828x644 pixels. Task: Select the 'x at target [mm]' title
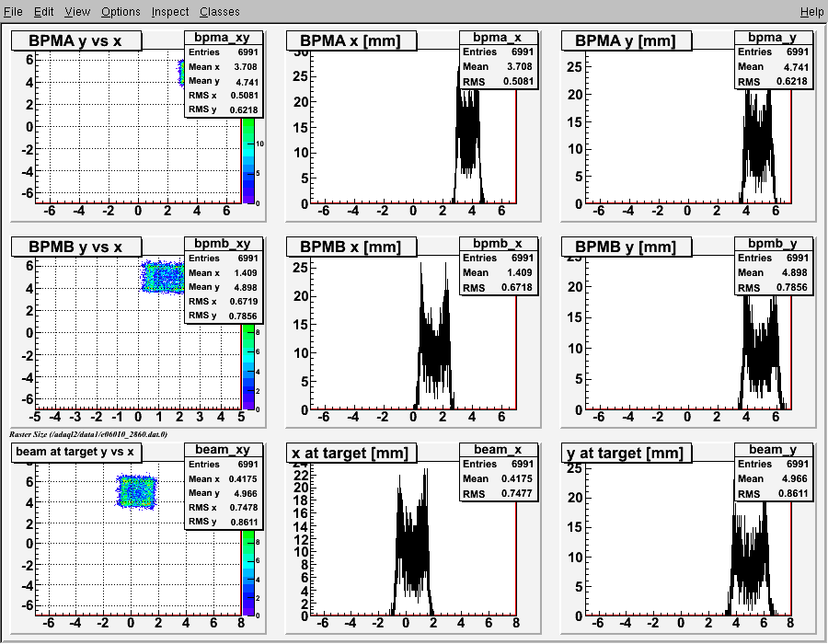[x=351, y=453]
